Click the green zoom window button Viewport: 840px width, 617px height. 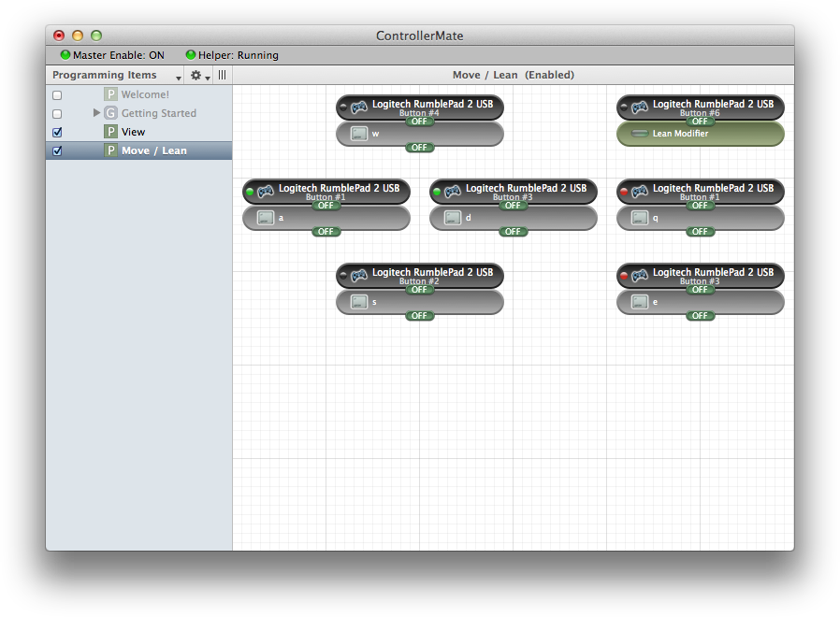96,36
